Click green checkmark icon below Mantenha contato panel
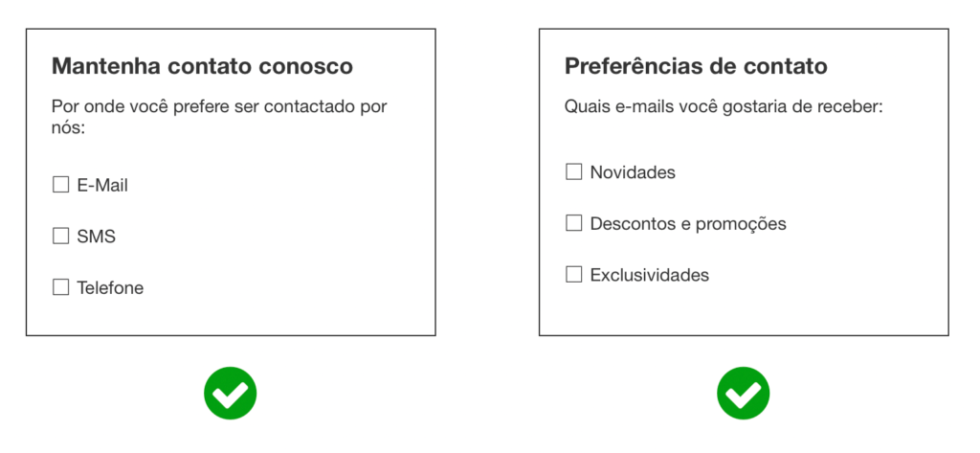 click(x=231, y=394)
